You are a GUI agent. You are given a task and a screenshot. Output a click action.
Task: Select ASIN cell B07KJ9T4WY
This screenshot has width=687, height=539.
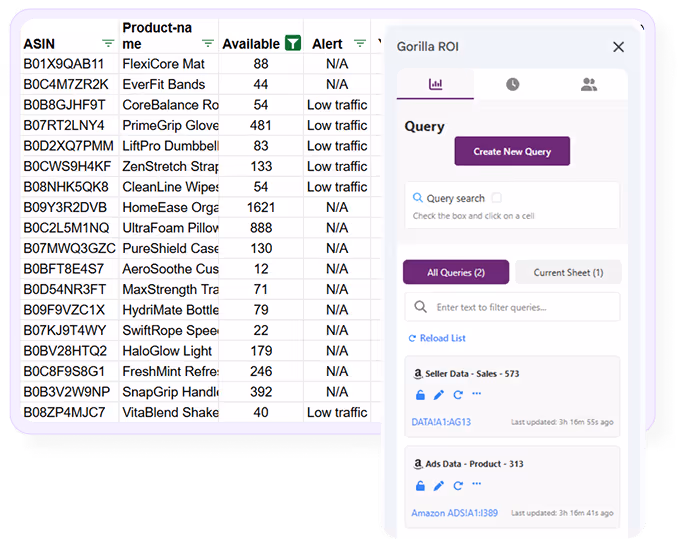[70, 330]
